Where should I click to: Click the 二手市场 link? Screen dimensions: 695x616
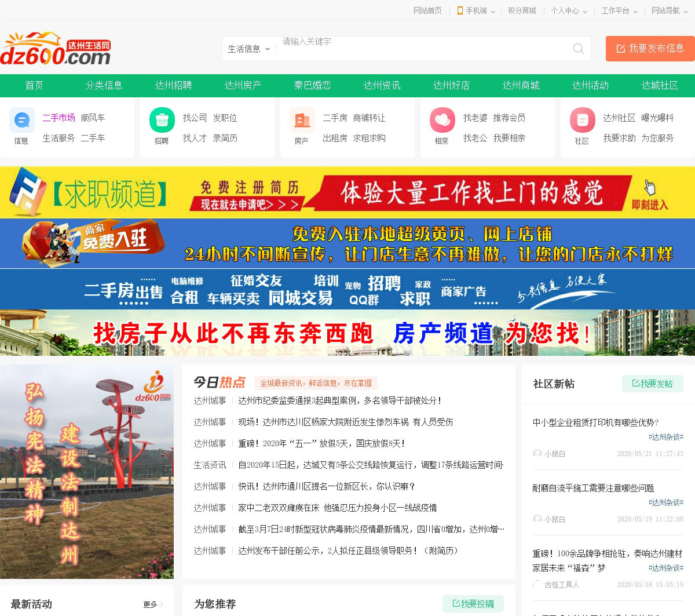58,118
